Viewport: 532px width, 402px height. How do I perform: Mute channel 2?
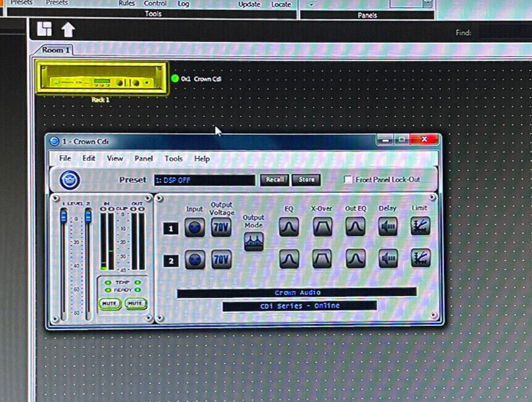135,303
